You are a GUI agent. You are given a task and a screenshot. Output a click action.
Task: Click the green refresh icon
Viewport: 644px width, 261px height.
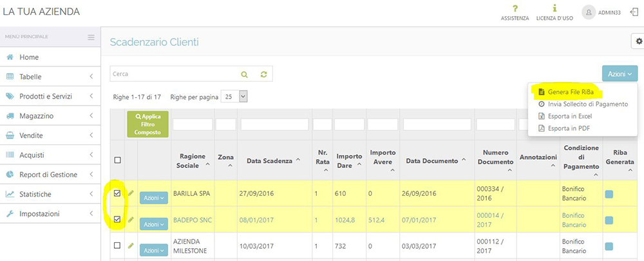coord(263,74)
